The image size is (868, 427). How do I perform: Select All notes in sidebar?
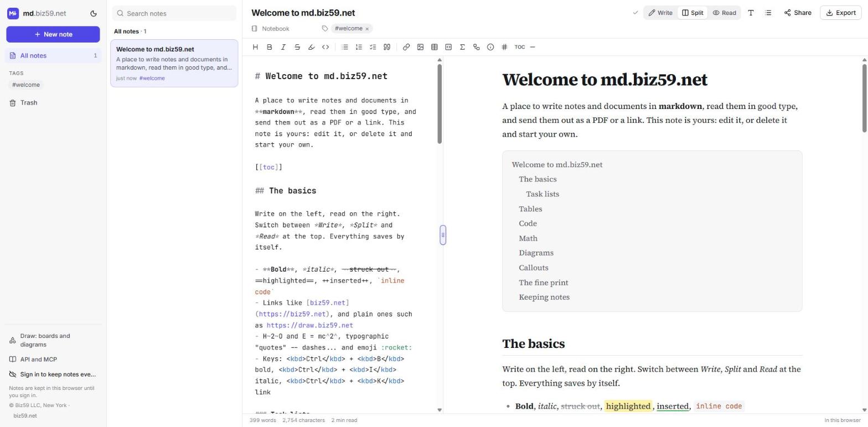coord(53,55)
